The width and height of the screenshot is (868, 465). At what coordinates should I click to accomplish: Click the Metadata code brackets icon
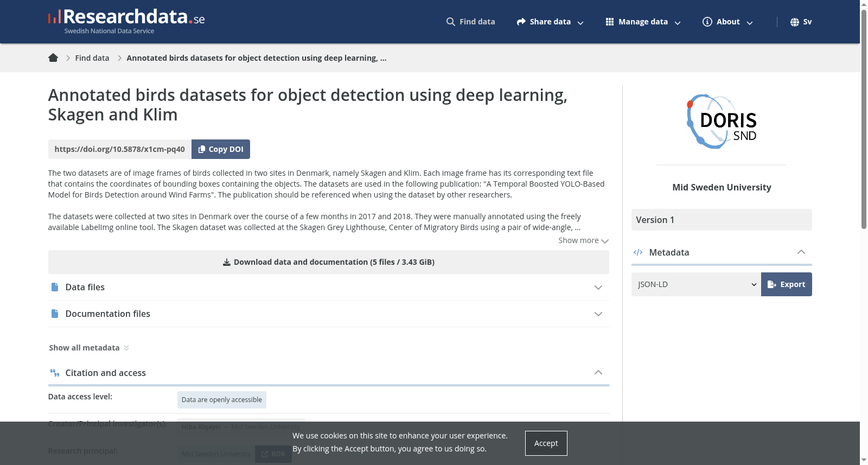point(638,252)
